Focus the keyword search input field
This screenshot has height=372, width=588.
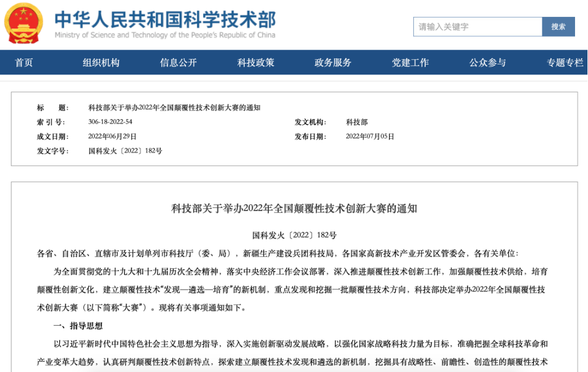[477, 27]
